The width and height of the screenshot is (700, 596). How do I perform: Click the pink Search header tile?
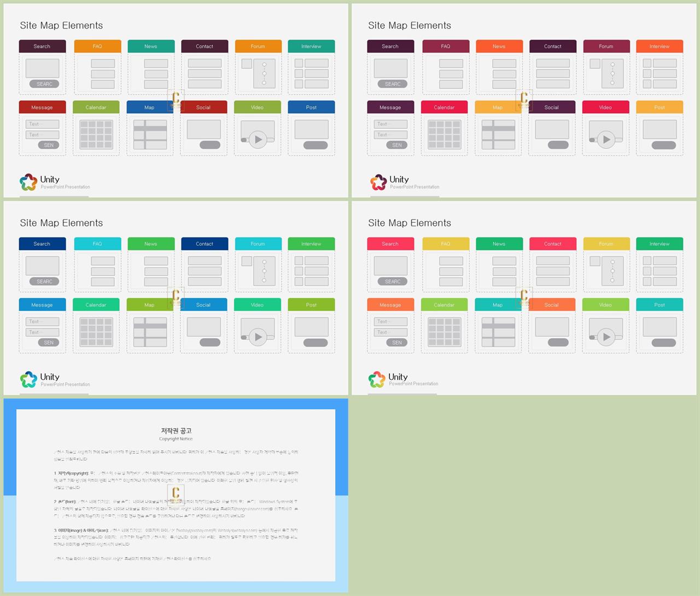pos(390,244)
